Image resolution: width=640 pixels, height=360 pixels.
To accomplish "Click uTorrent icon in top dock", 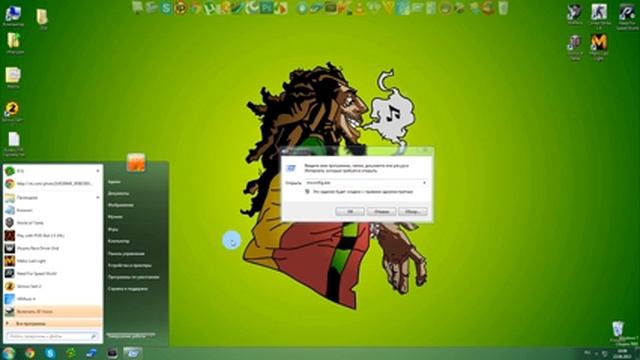I will point(209,8).
